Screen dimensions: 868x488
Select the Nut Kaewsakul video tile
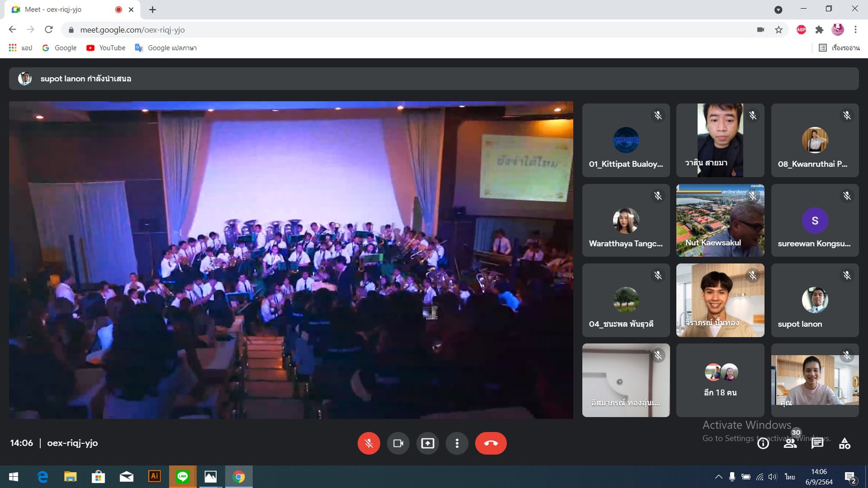click(x=720, y=220)
